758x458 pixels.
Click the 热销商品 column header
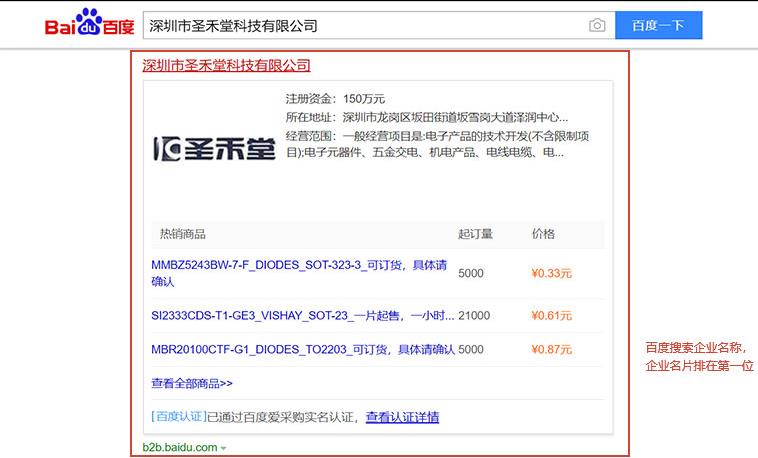click(x=183, y=234)
